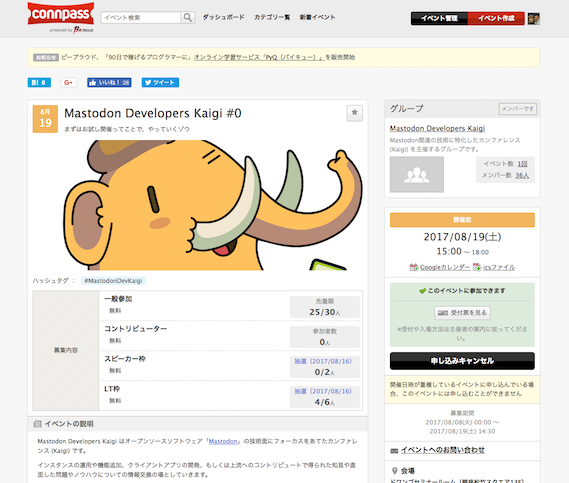Click the コントリビューター ticket row
This screenshot has height=483, width=569.
(x=231, y=336)
